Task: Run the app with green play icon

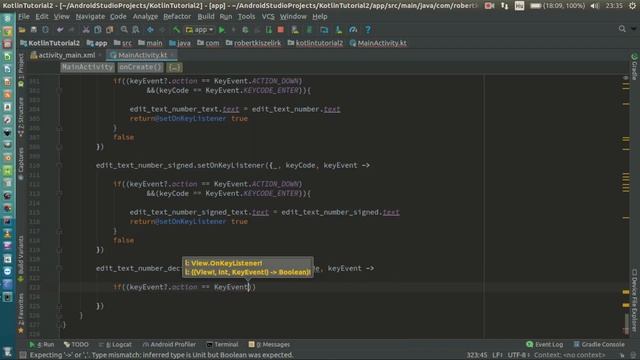Action: [x=222, y=30]
